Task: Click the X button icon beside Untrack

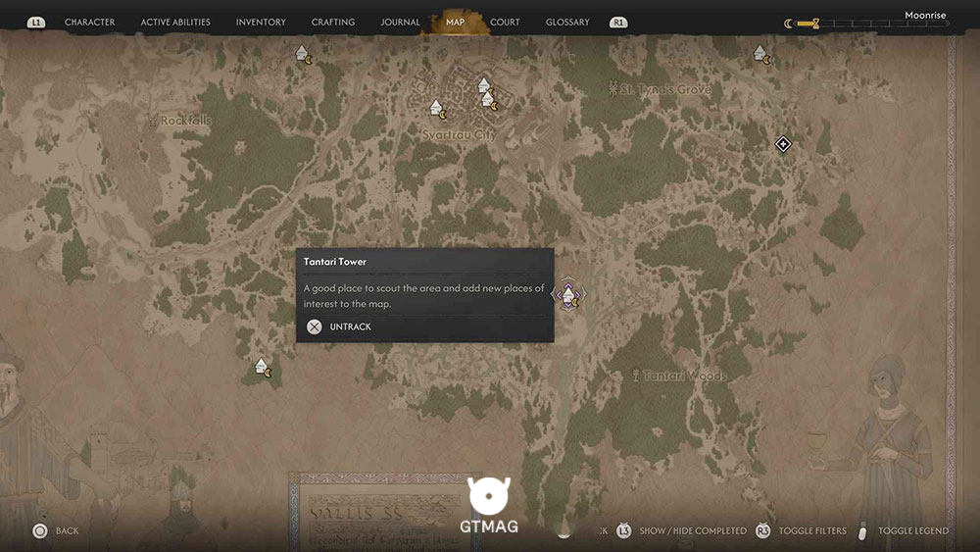Action: point(315,326)
